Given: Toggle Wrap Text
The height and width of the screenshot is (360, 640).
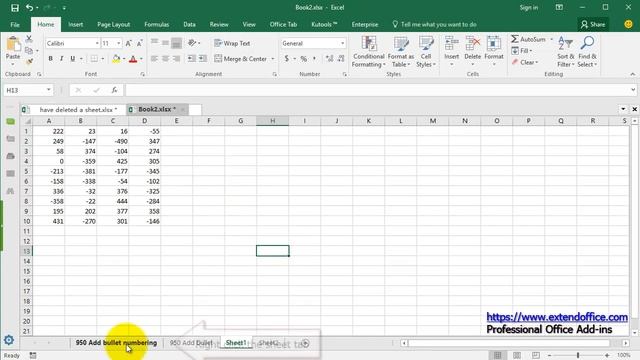Looking at the screenshot, I should pos(232,43).
